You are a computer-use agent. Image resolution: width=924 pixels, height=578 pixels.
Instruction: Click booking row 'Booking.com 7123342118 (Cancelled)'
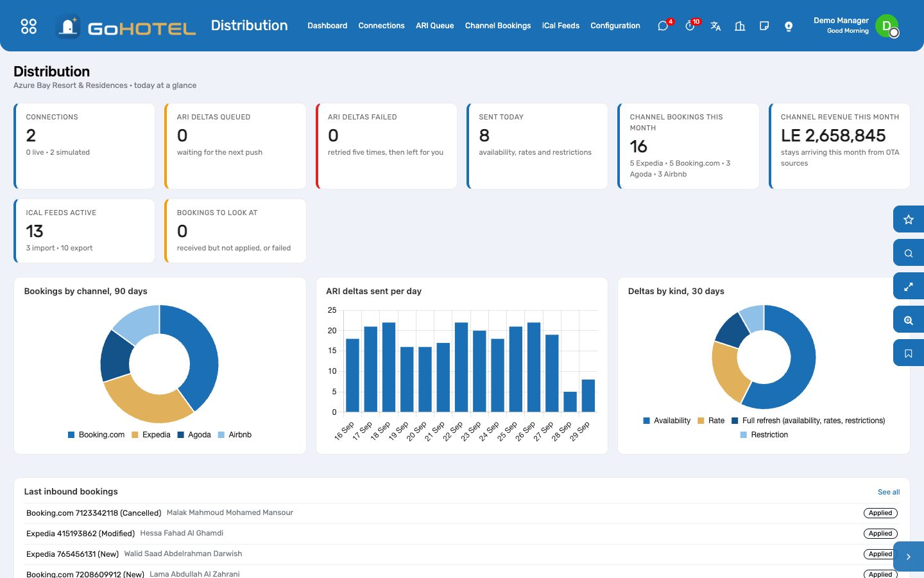(x=462, y=513)
